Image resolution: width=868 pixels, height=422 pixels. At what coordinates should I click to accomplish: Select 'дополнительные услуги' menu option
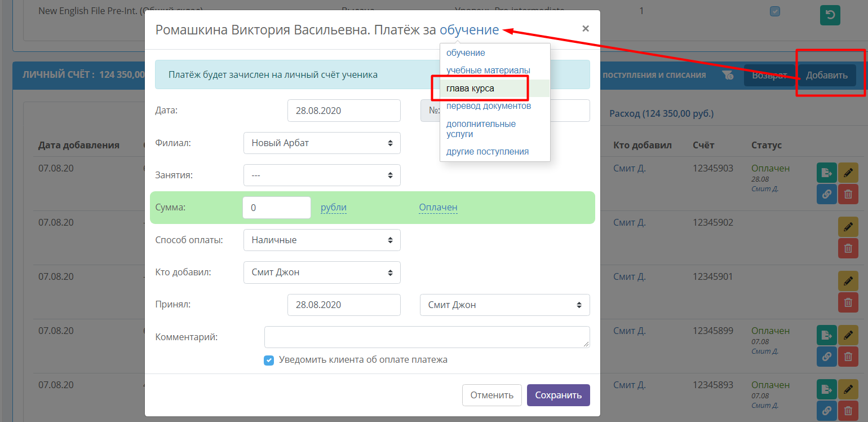(481, 129)
